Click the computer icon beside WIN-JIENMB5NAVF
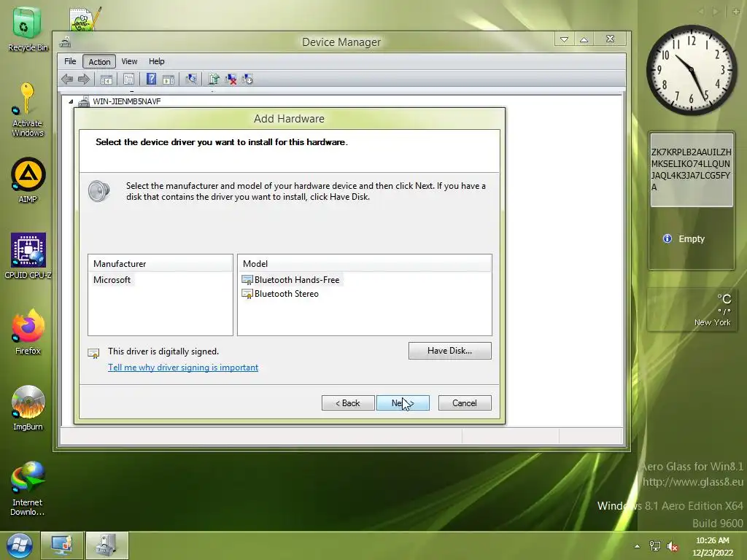The width and height of the screenshot is (747, 560). [x=84, y=101]
